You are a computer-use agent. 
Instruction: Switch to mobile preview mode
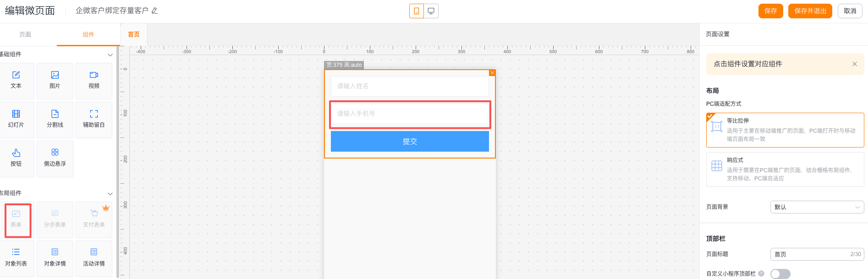click(x=417, y=11)
